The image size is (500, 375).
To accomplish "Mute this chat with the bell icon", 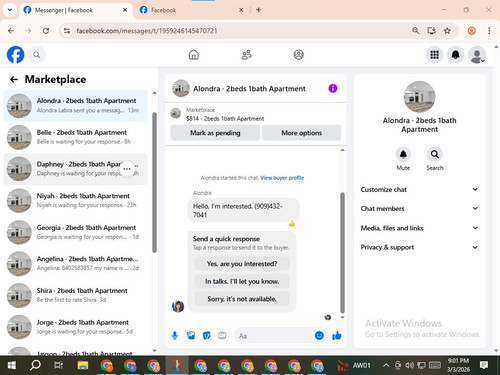I will coord(403,154).
